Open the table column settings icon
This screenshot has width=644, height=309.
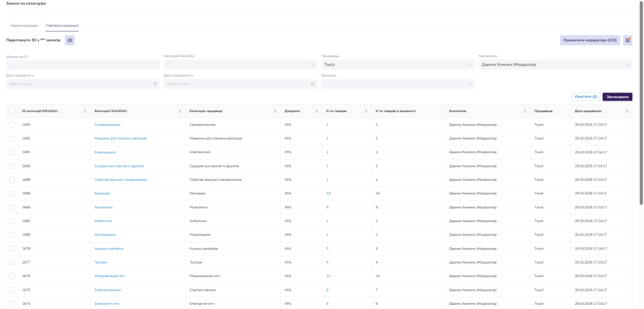coord(627,40)
